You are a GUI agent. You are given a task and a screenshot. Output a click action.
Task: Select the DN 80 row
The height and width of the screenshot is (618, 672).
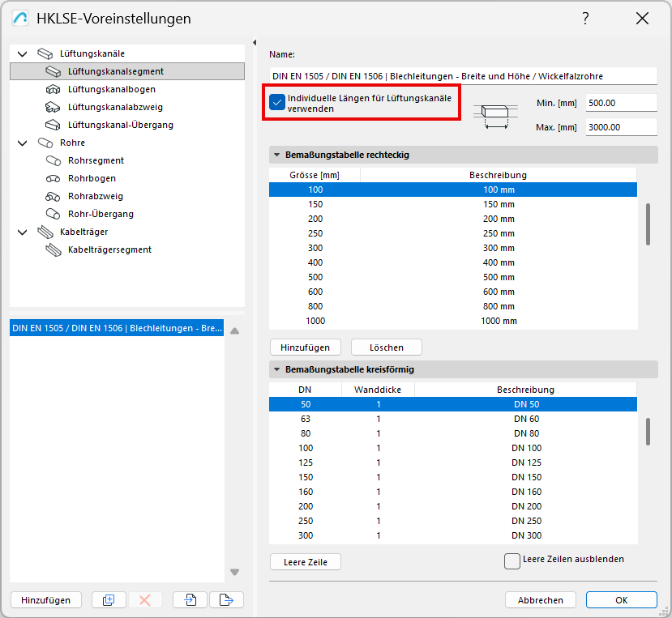tap(453, 433)
